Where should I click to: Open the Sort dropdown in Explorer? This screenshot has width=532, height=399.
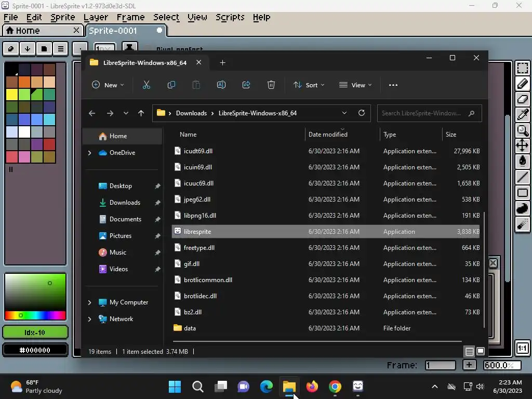pos(309,85)
